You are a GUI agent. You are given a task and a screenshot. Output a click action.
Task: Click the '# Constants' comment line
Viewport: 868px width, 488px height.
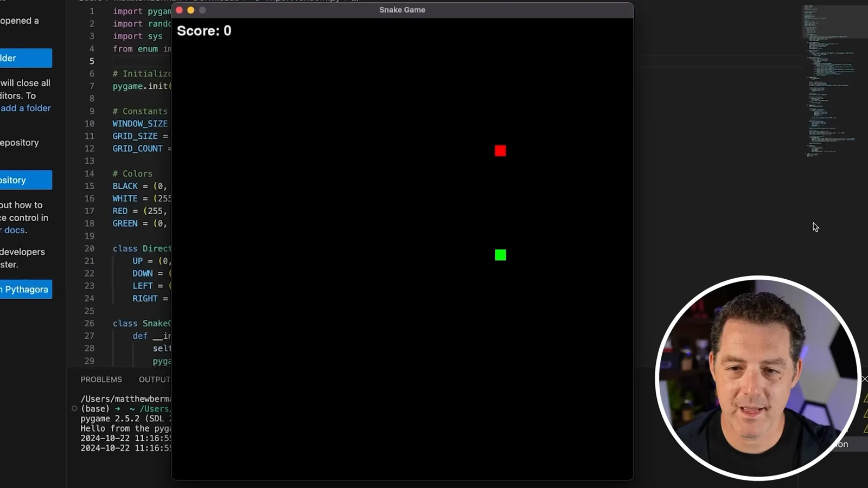pos(140,111)
